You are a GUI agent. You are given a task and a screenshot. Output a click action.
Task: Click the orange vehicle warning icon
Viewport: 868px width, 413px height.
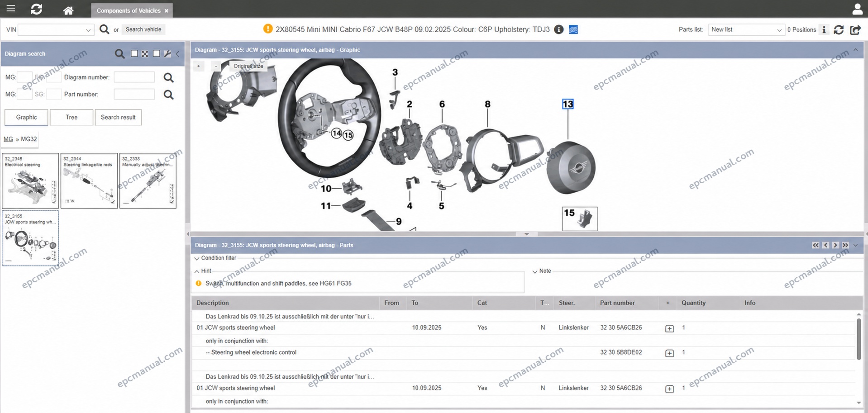coord(267,29)
